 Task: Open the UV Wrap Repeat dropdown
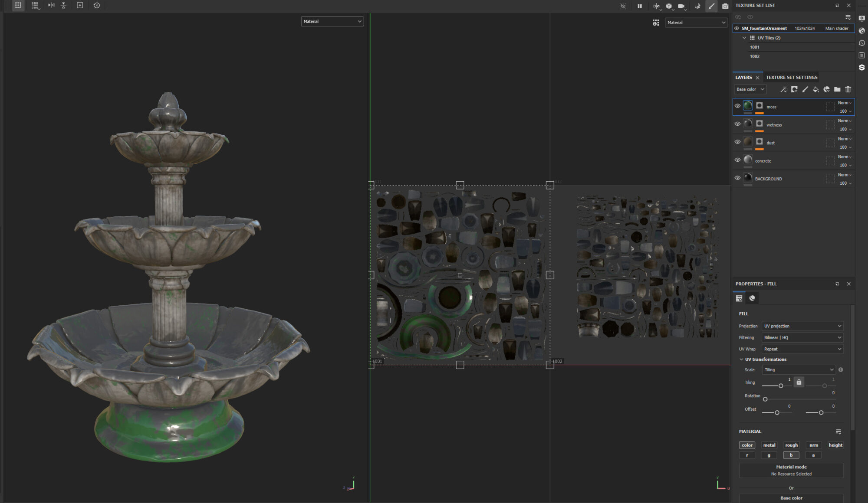pos(802,349)
